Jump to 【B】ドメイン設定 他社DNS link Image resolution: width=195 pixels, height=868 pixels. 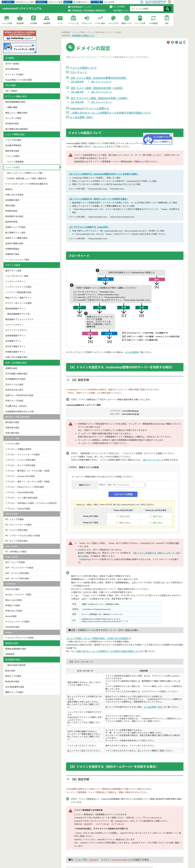click(x=97, y=88)
